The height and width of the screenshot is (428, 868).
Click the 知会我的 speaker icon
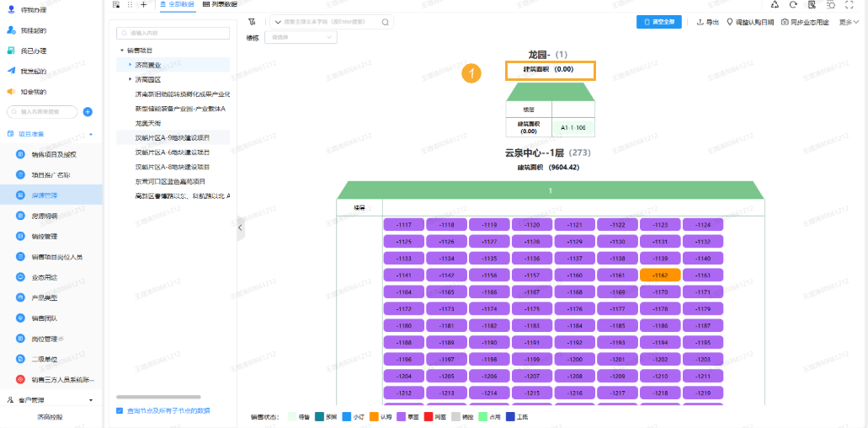[x=10, y=91]
